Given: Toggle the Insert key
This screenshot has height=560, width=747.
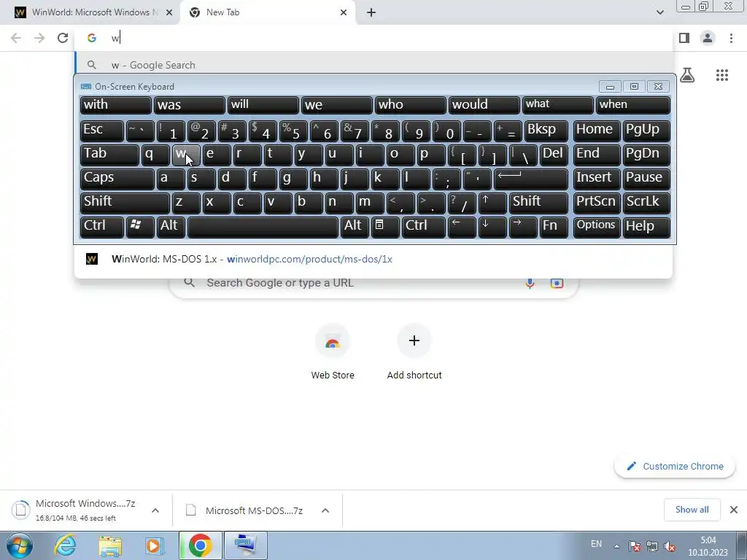Looking at the screenshot, I should pyautogui.click(x=597, y=179).
